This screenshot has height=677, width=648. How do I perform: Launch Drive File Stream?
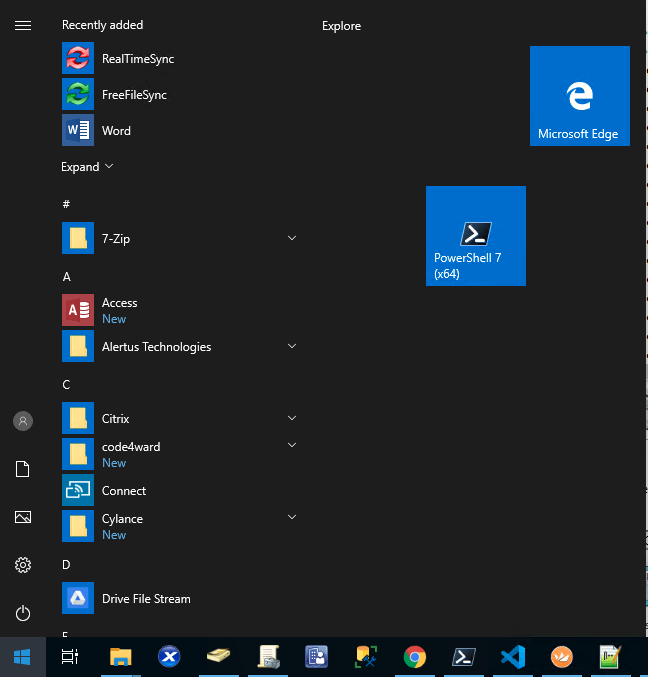coord(179,598)
